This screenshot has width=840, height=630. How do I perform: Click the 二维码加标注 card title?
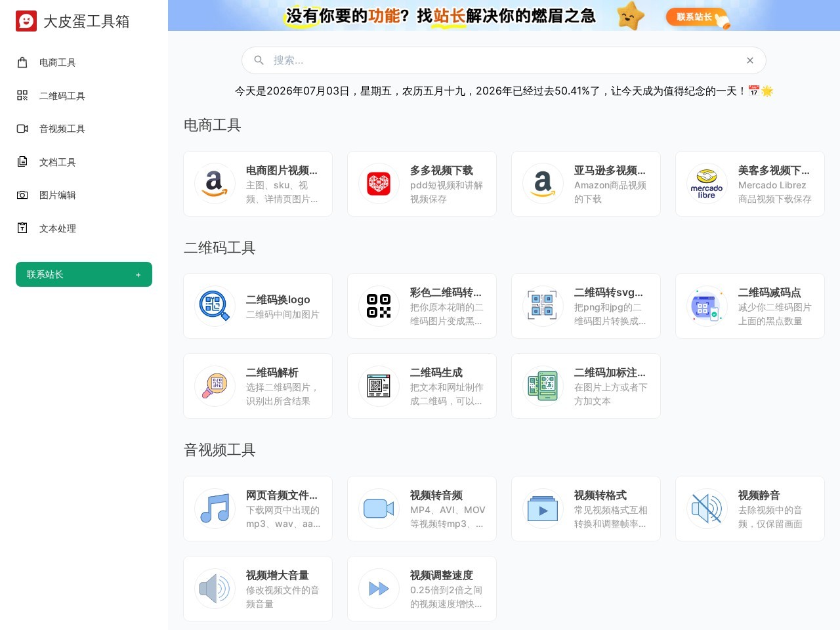(610, 373)
